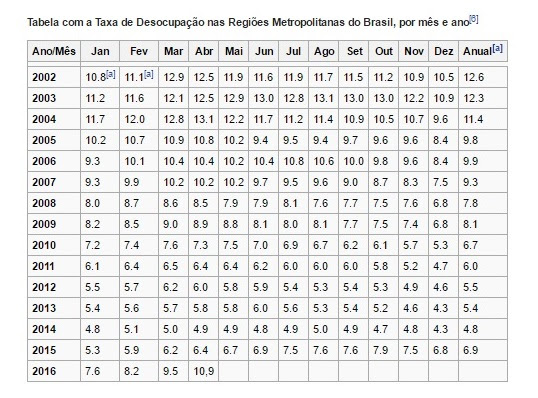This screenshot has height=398, width=538.
Task: Select the 13.1 value in 2003 Ago
Action: pos(324,98)
